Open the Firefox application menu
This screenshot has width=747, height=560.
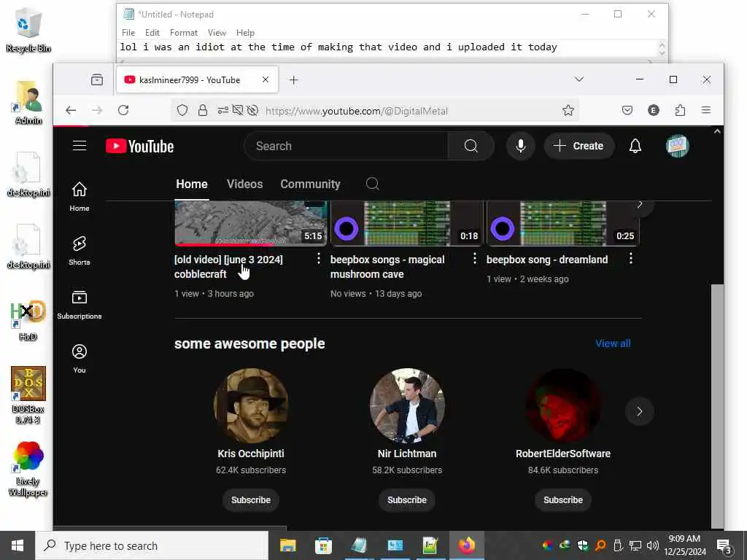point(706,111)
